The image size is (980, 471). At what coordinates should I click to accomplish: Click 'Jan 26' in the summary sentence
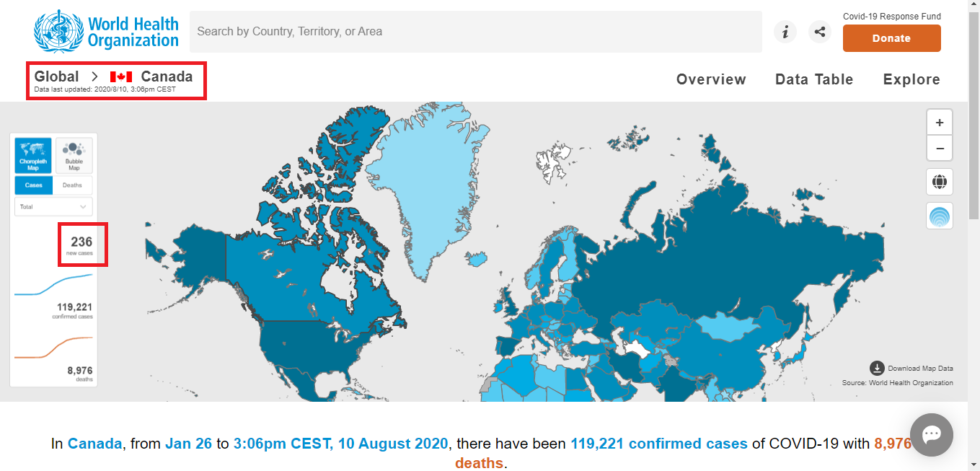pos(189,444)
